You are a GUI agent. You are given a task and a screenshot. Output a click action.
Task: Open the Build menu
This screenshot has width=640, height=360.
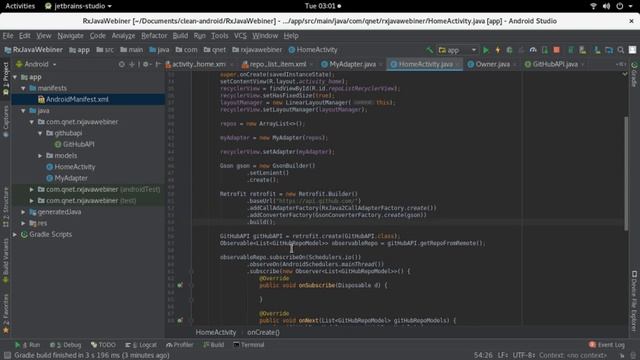pyautogui.click(x=180, y=36)
